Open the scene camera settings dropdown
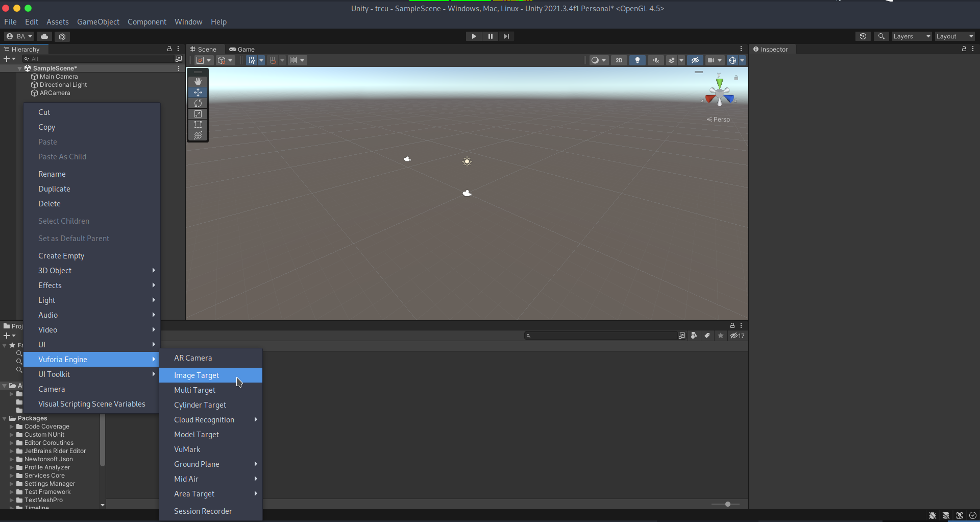 714,60
